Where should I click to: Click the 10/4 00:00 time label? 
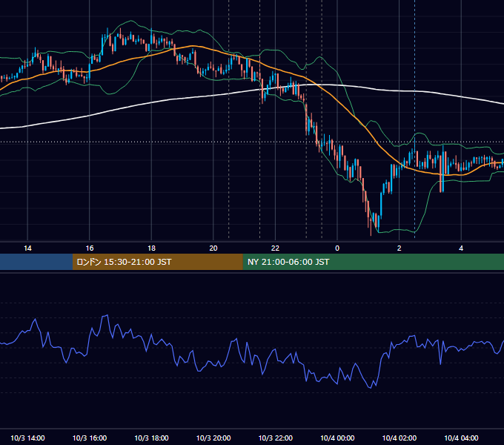[x=337, y=438]
